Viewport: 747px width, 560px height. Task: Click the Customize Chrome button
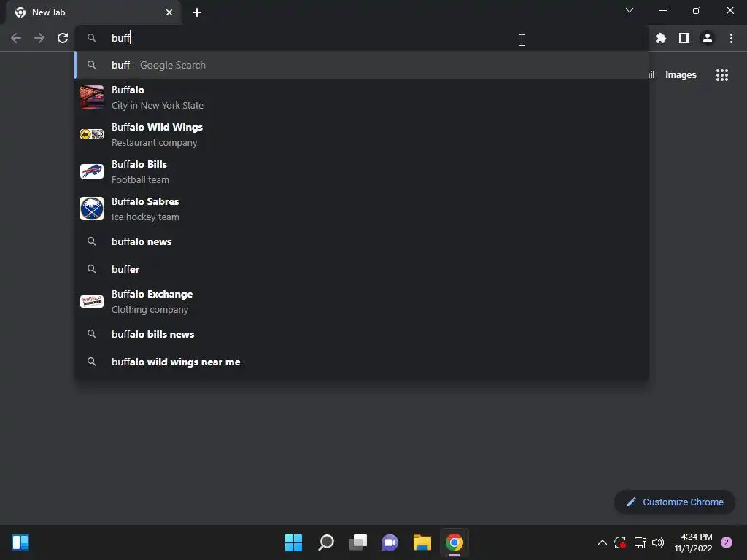coord(675,502)
